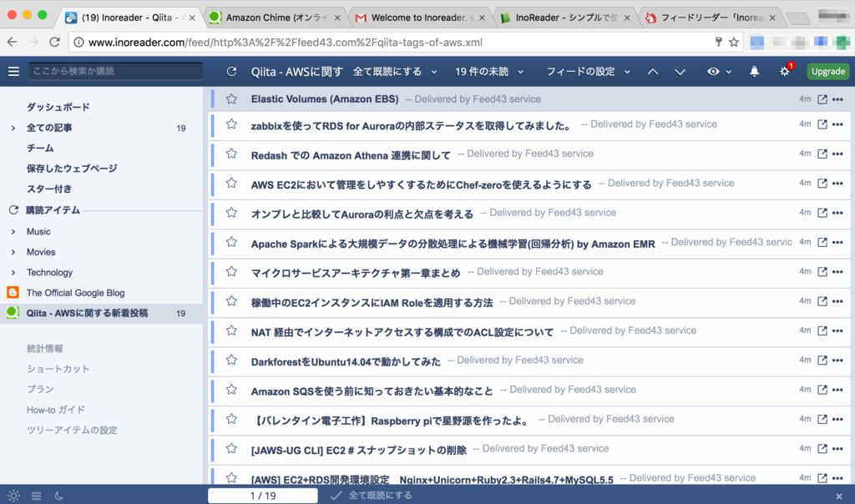Reload page with browser reload button

coord(54,42)
